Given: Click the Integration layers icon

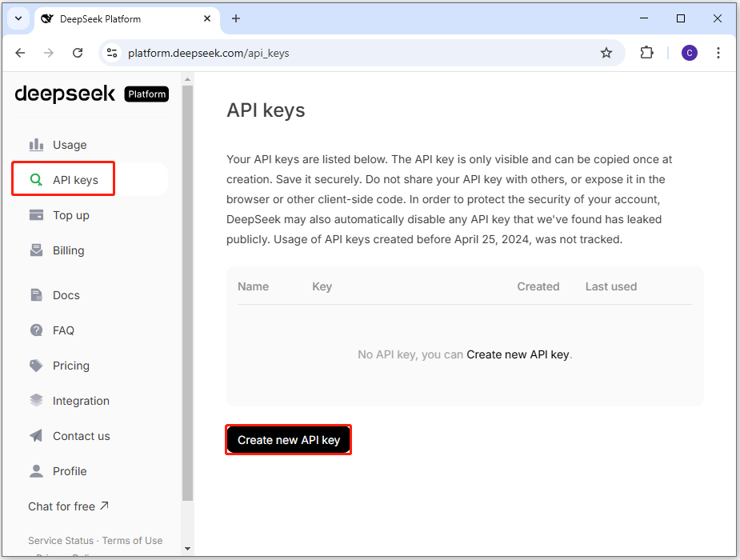Looking at the screenshot, I should pos(36,401).
